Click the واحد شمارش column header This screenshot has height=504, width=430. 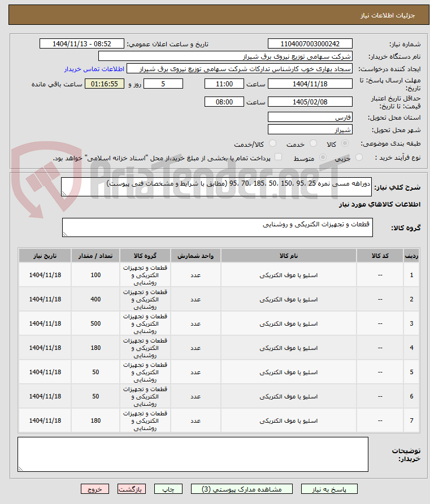(x=196, y=256)
